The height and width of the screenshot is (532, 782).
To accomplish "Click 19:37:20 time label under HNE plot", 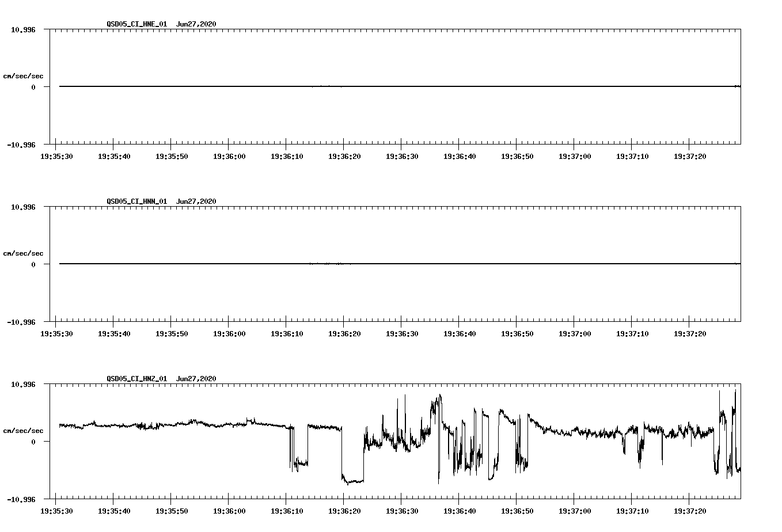I will tap(690, 156).
